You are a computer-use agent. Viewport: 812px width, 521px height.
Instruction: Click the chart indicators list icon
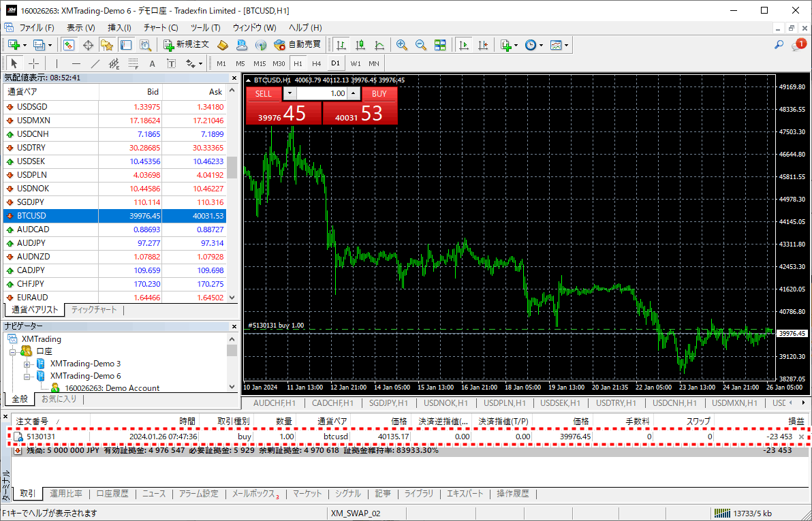coord(506,45)
